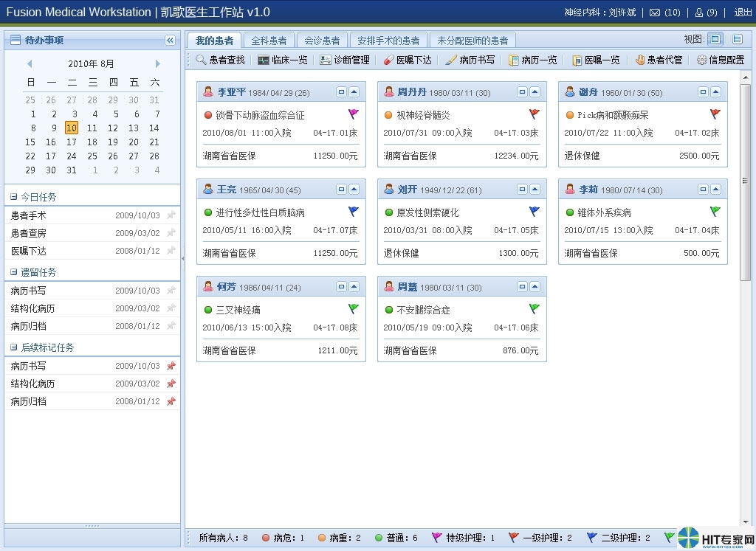This screenshot has height=551, width=756.
Task: Open diagnosis management from the toolbar
Action: pyautogui.click(x=326, y=60)
